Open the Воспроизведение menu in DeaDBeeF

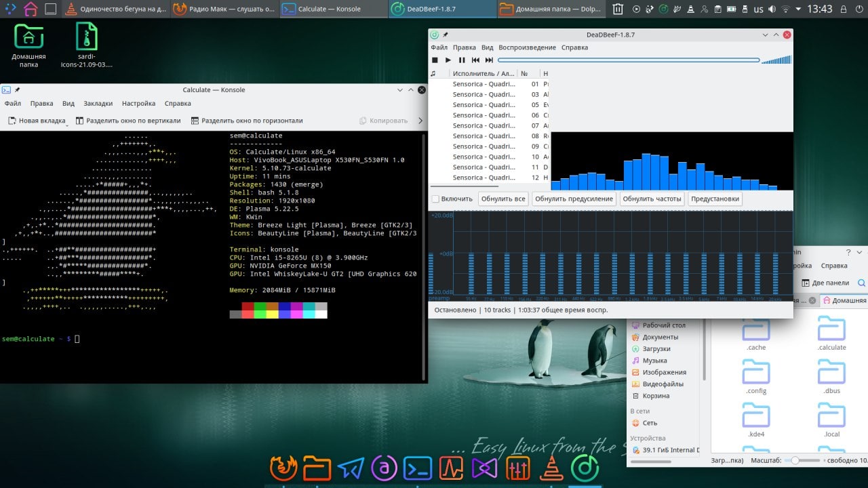[x=527, y=47]
